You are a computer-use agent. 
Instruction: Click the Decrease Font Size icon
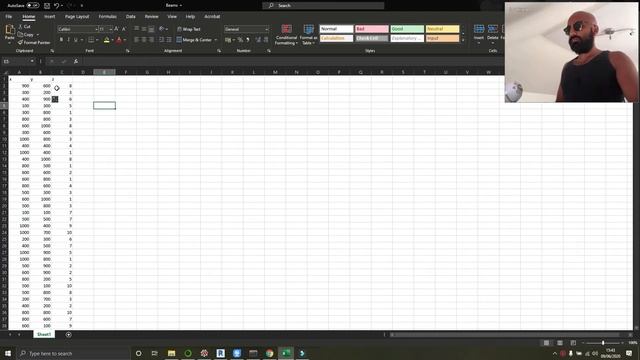coord(124,29)
